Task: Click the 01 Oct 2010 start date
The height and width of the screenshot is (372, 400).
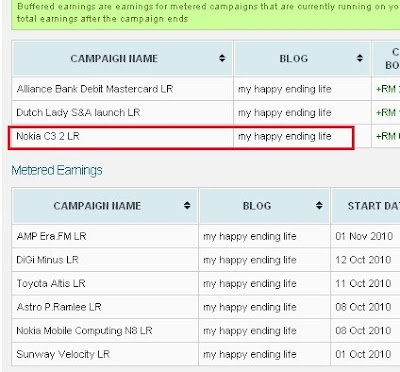Action: pos(363,354)
